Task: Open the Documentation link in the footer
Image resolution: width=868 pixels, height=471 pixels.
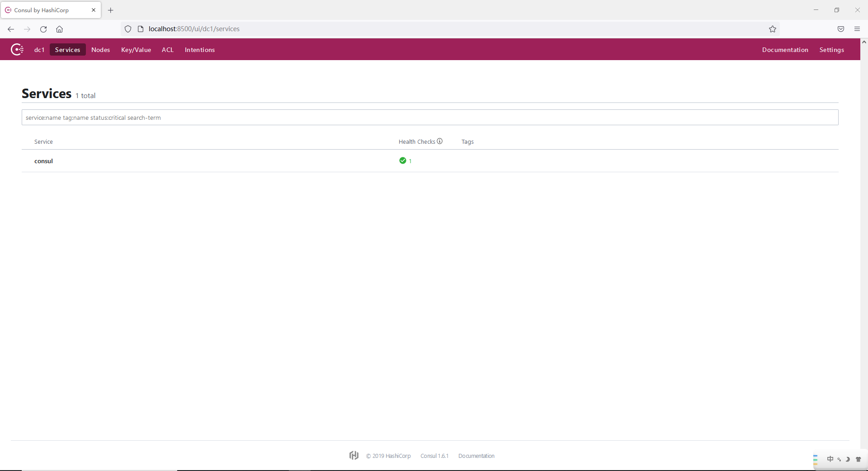Action: pos(476,456)
